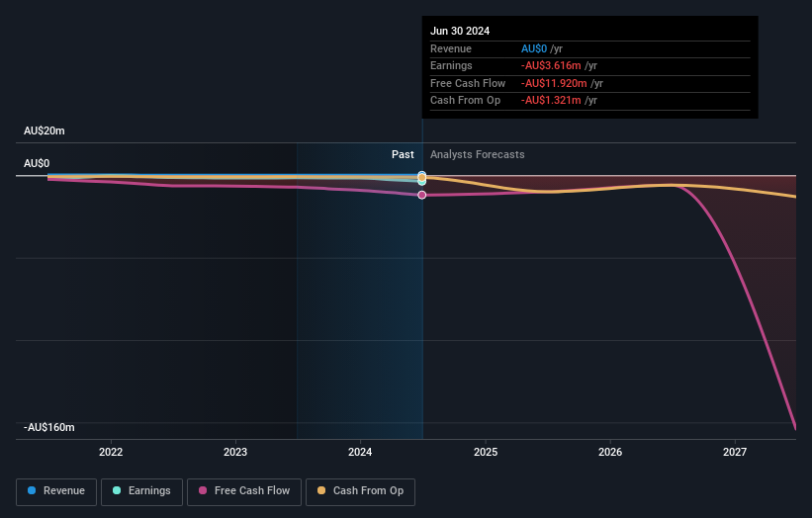Click the Cash From Op orange data point
812x518 pixels.
(422, 178)
